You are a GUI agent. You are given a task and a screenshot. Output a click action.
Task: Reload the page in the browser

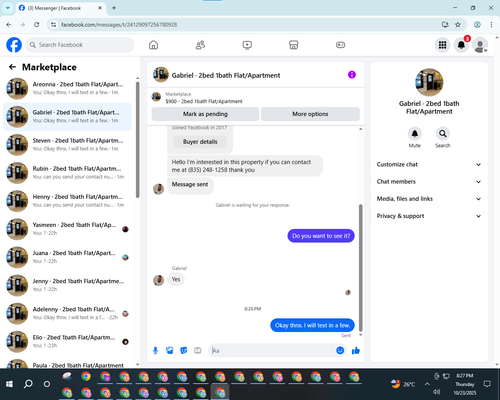[37, 24]
